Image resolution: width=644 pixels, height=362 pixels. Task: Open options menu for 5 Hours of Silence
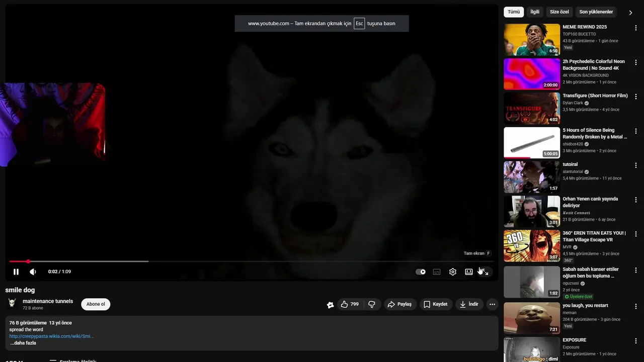click(x=636, y=131)
